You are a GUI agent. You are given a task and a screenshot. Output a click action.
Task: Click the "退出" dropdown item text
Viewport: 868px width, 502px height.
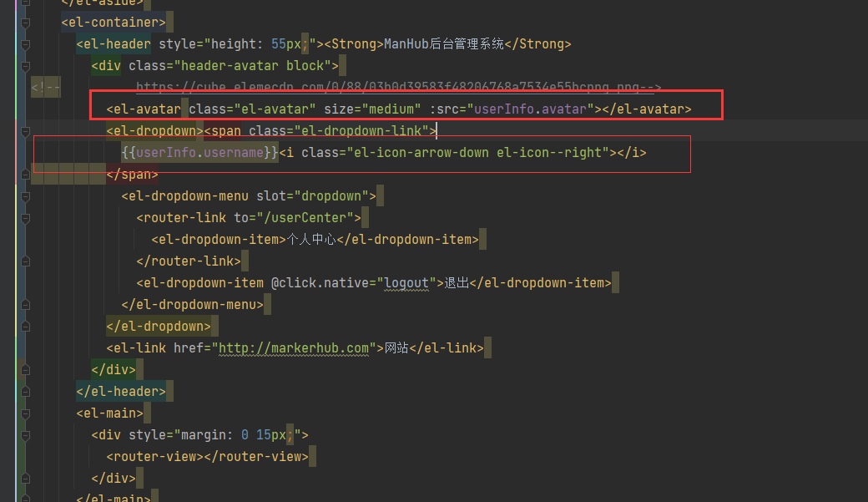click(x=457, y=283)
